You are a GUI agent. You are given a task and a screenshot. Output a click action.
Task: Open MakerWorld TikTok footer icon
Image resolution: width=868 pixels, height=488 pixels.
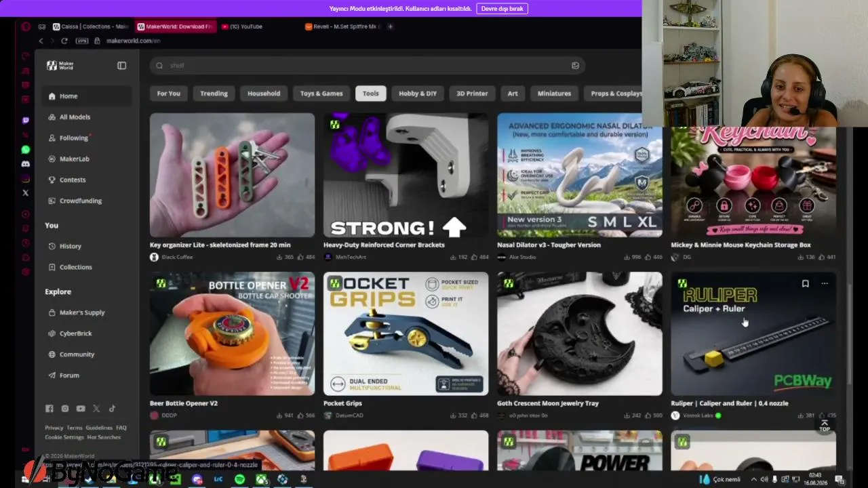click(112, 409)
